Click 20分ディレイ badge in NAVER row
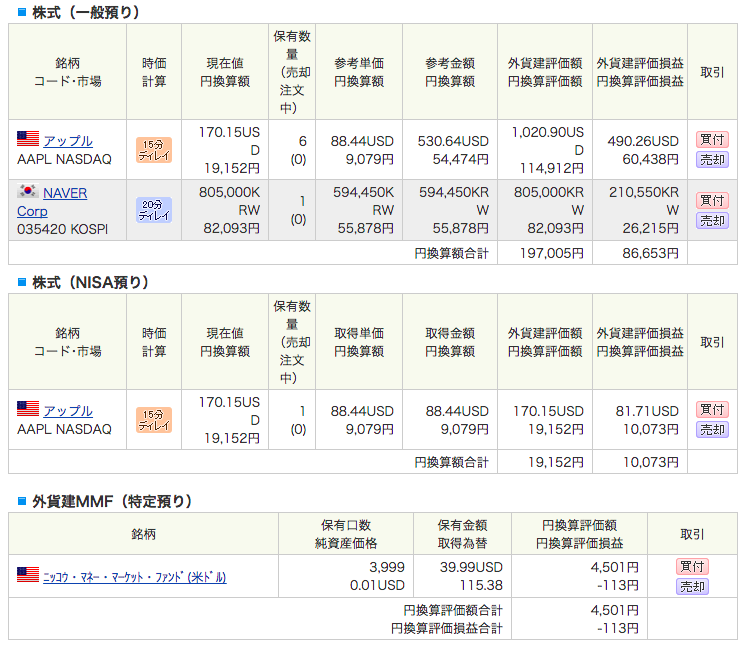Viewport: 753px width, 654px height. pos(154,210)
